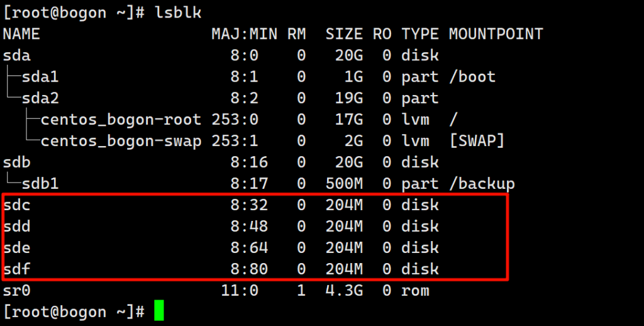Click the MAJ:MIN column header
The width and height of the screenshot is (644, 326).
pos(244,34)
